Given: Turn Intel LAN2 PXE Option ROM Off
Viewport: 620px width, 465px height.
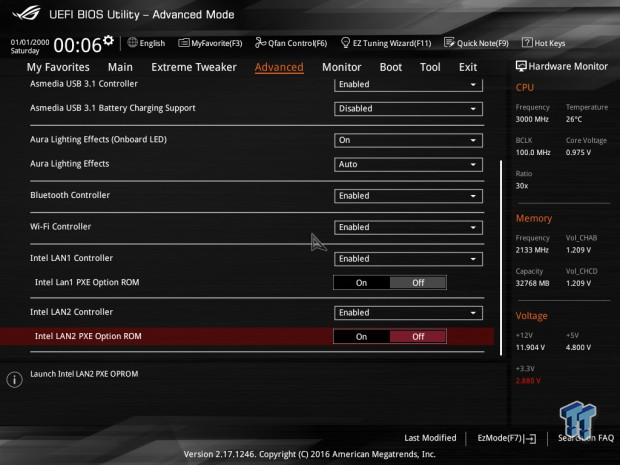Looking at the screenshot, I should click(418, 336).
